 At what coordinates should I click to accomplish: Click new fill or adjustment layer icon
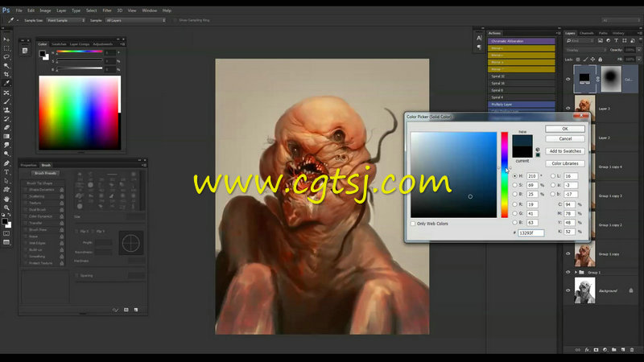tap(605, 350)
